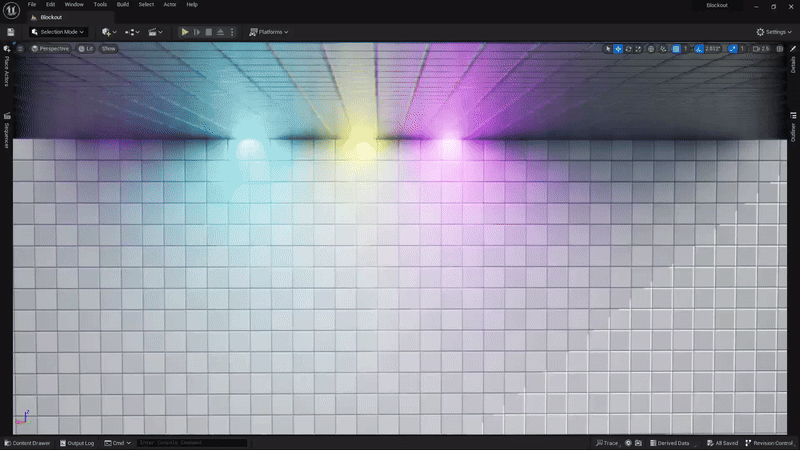800x450 pixels.
Task: Click the surface snapping icon
Action: pyautogui.click(x=664, y=48)
